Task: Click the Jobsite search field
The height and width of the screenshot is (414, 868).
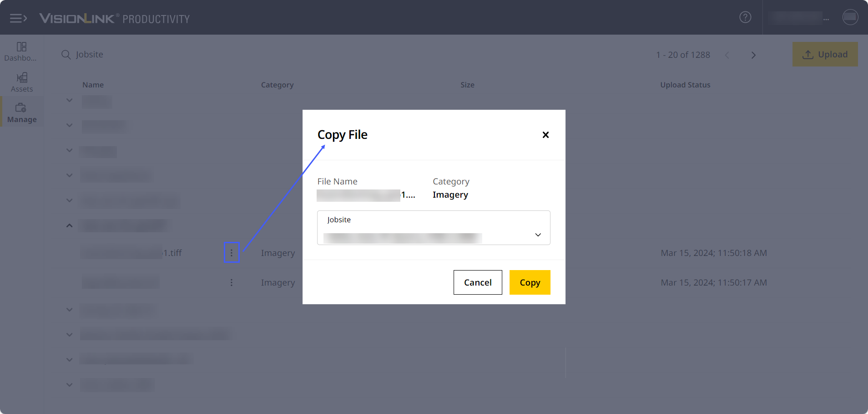Action: coord(136,55)
